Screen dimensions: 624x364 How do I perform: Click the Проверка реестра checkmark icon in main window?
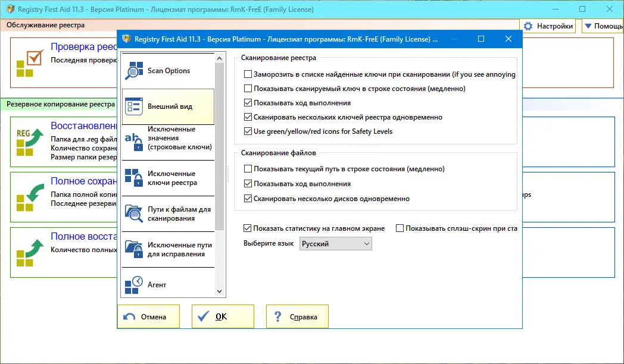pos(30,64)
